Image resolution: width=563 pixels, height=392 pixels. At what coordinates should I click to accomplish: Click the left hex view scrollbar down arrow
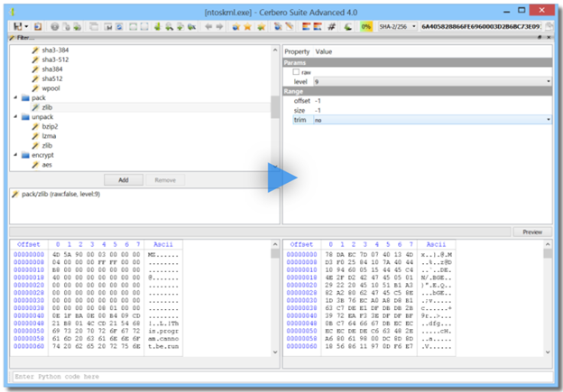pyautogui.click(x=275, y=352)
